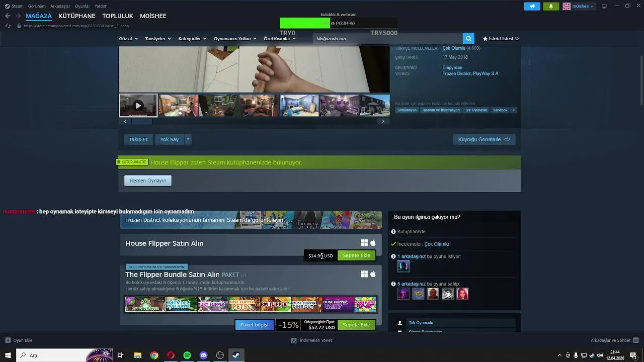Viewport: 644px width, 362px height.
Task: Open the green notifications bell
Action: click(551, 6)
